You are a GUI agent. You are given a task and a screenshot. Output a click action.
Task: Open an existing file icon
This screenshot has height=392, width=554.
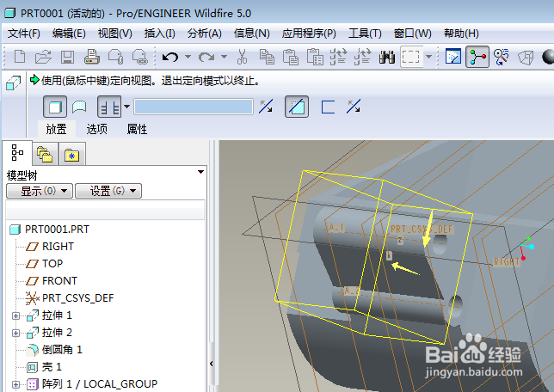pos(43,57)
